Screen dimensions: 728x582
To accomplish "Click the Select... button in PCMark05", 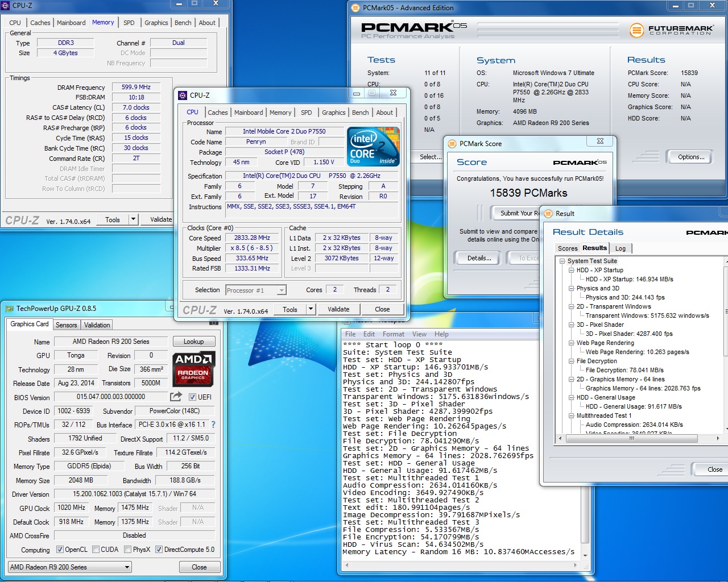I will point(431,157).
